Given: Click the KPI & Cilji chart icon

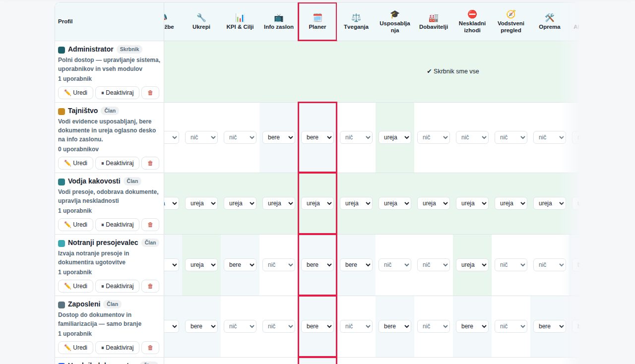Looking at the screenshot, I should tap(240, 18).
